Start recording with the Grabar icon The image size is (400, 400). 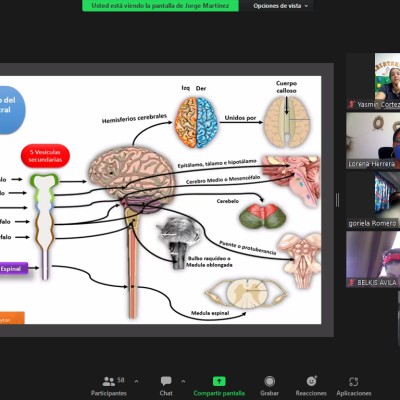[x=269, y=381]
